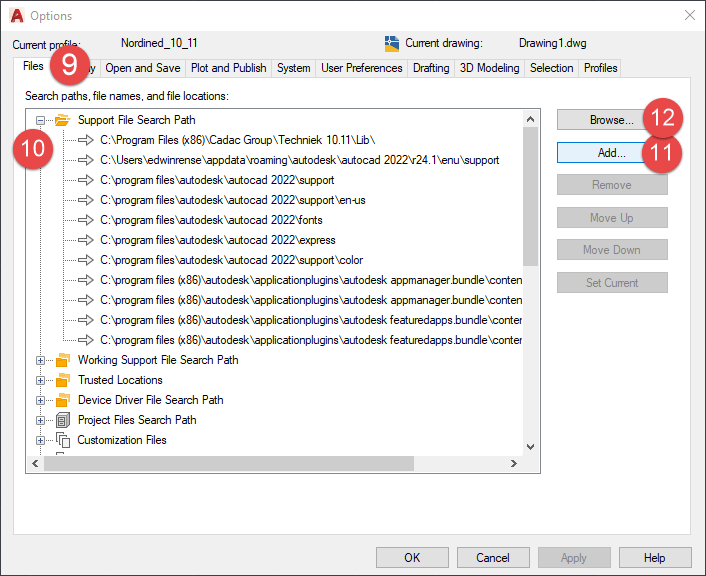Click the scroll right arrow of path list
The image size is (706, 576).
(514, 463)
